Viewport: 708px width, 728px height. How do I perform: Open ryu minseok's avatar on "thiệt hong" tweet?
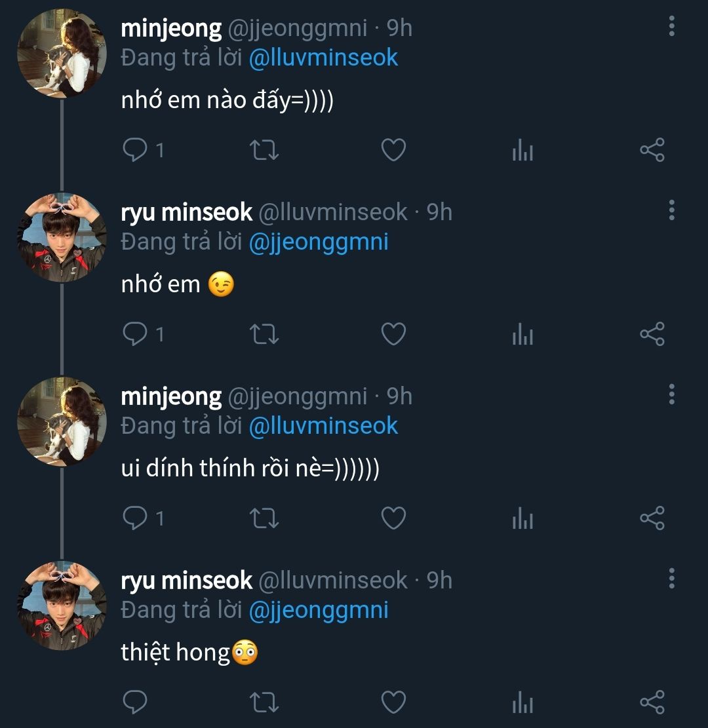(x=62, y=605)
